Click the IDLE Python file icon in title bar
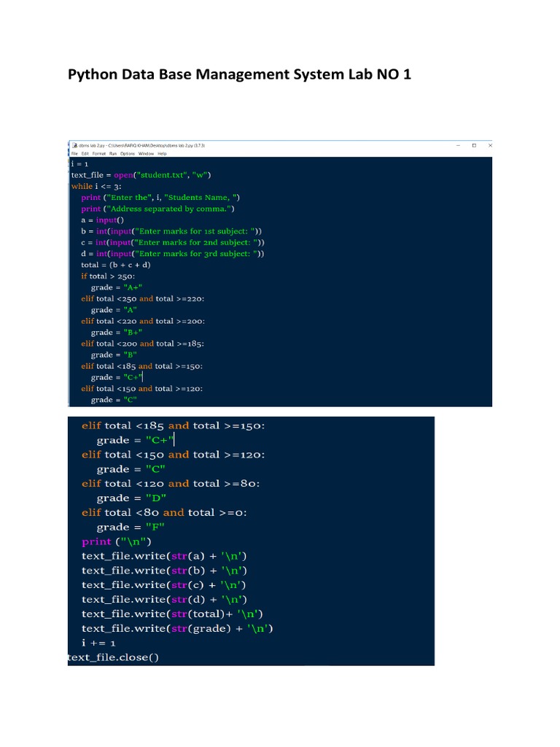Screen dimensions: 560x747 [x=75, y=145]
